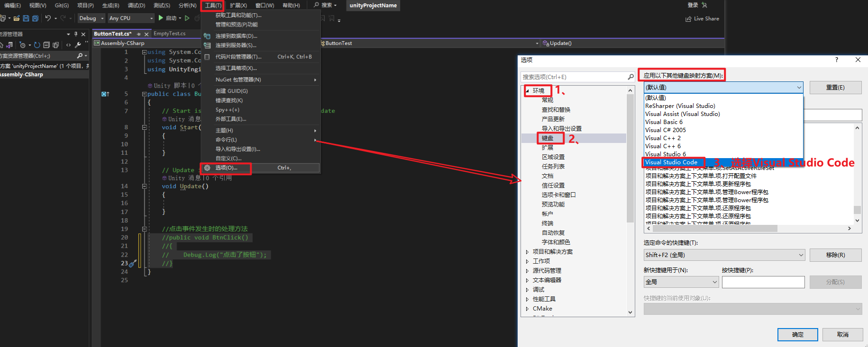
Task: Collapse the void Update method outline
Action: (x=144, y=187)
